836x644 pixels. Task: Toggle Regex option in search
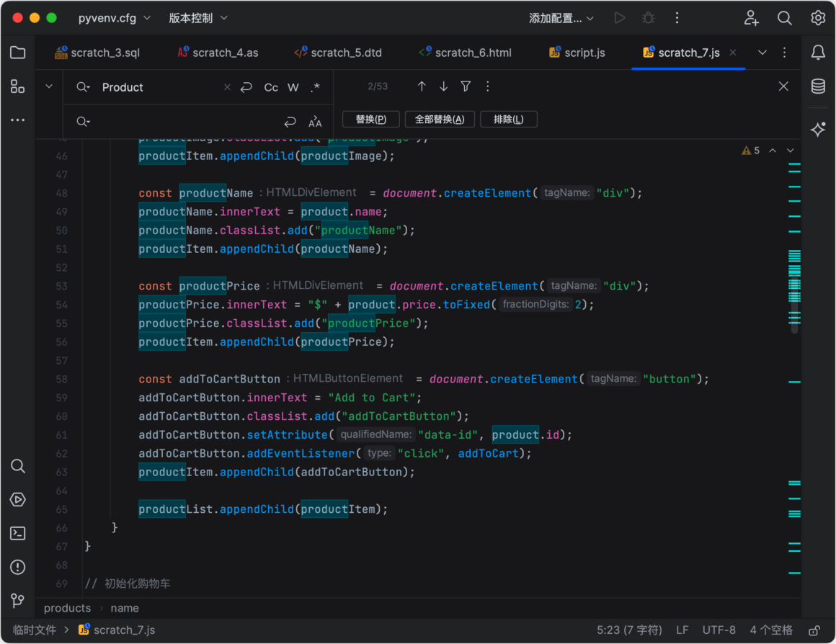click(x=315, y=87)
